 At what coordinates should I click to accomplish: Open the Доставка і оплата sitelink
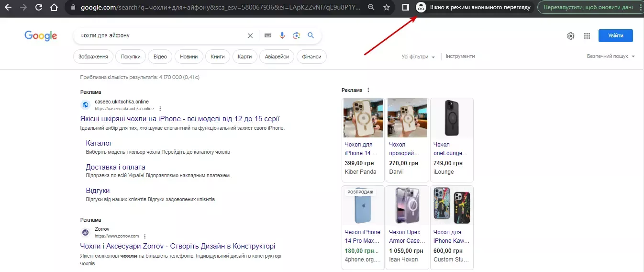[115, 167]
